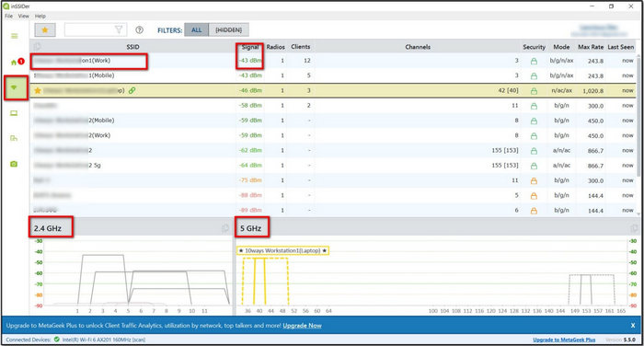Select the network row ending in 2 5g
Screen dimensions: 644x346
[x=333, y=166]
